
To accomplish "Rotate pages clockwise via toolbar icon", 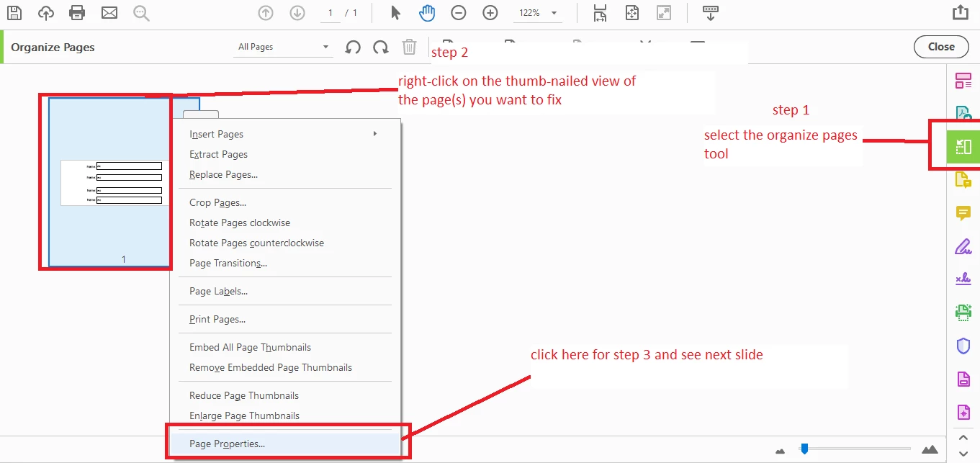I will pos(380,48).
